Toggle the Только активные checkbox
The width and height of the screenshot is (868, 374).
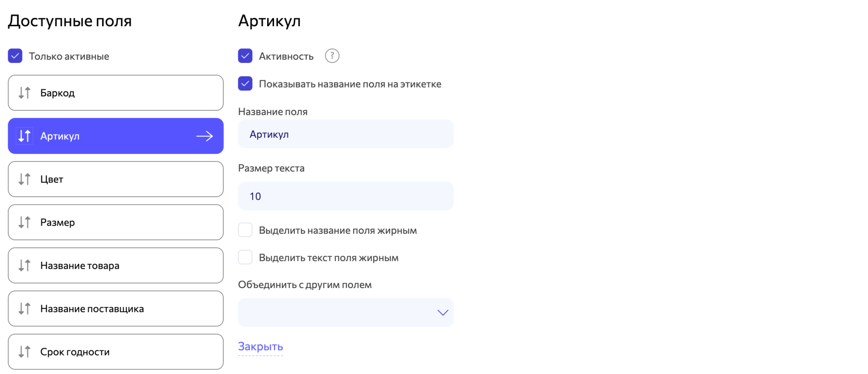(x=15, y=56)
